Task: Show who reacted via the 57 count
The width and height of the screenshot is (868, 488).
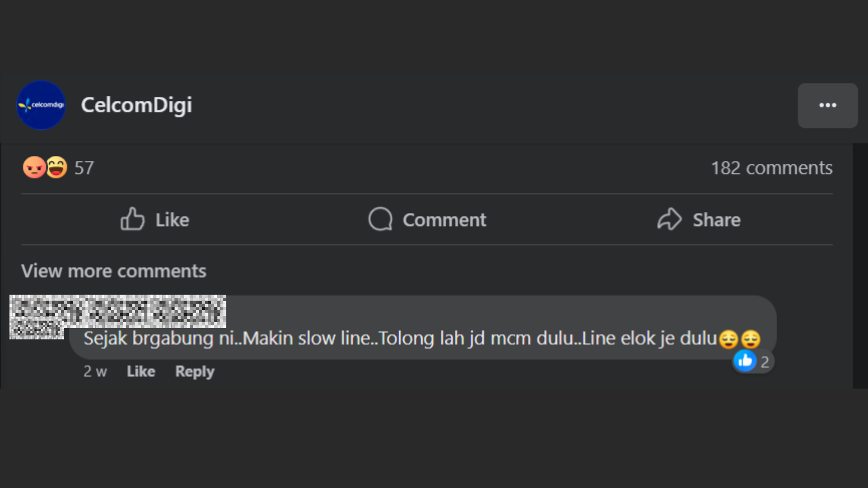Action: [x=84, y=168]
